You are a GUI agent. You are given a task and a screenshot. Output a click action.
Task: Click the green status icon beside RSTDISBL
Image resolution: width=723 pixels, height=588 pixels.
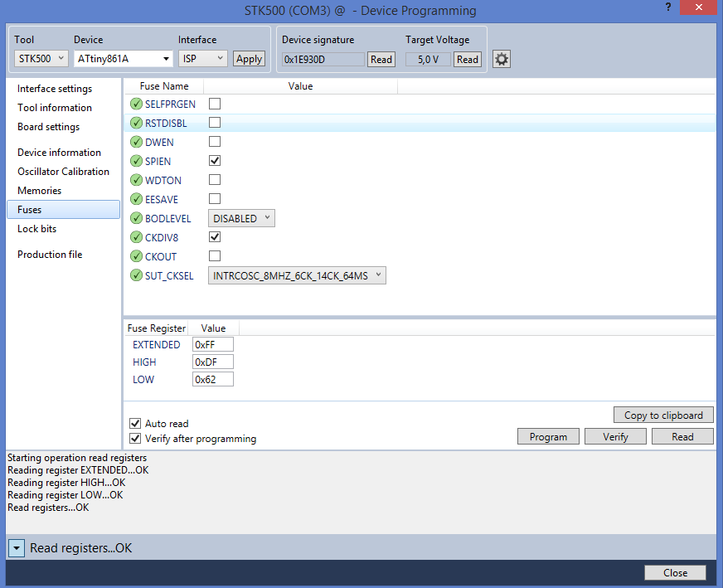[x=136, y=123]
